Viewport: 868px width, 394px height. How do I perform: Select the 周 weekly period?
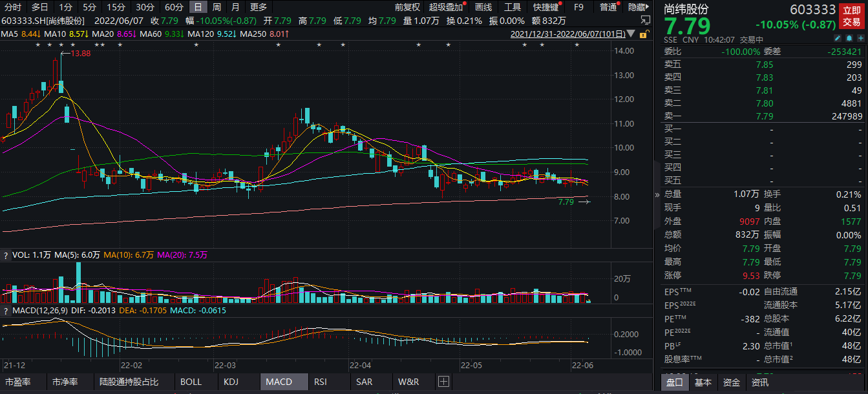[217, 7]
